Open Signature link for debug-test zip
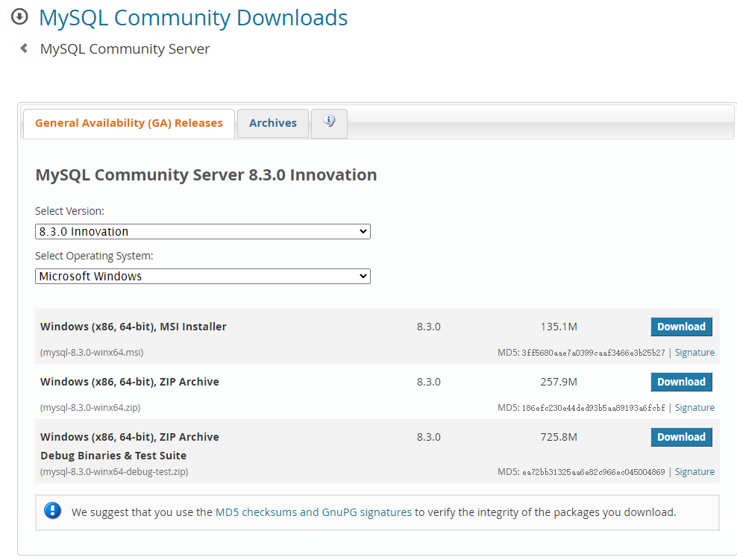 coord(694,472)
